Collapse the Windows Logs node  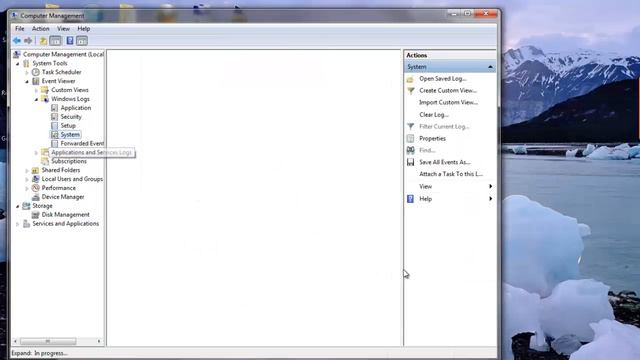pyautogui.click(x=36, y=99)
